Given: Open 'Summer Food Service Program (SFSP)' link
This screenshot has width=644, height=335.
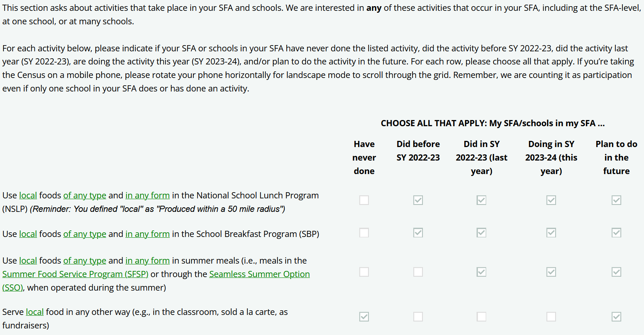Looking at the screenshot, I should (75, 274).
